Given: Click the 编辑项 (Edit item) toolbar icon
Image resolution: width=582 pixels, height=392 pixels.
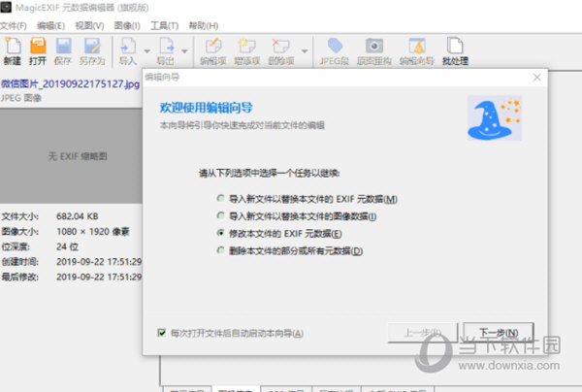Looking at the screenshot, I should [x=213, y=46].
